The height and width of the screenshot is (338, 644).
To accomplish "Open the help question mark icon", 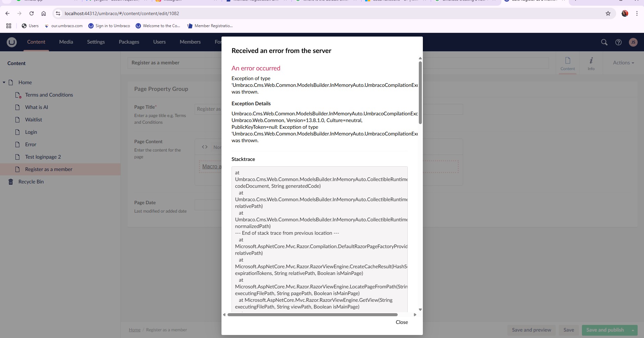I will pos(618,42).
